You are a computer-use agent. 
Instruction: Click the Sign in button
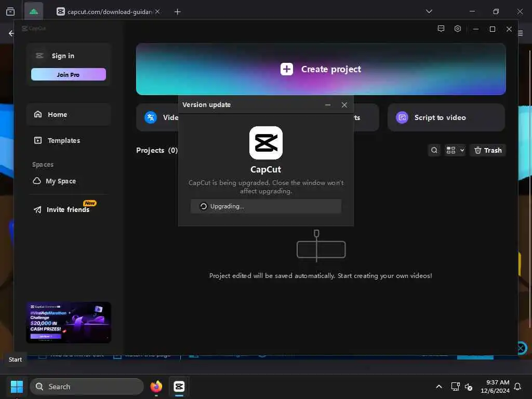click(63, 56)
